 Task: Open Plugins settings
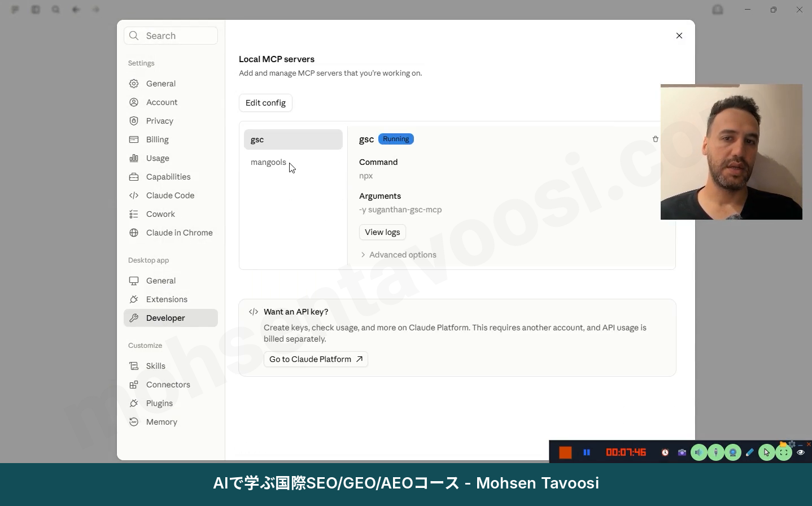pos(171,403)
